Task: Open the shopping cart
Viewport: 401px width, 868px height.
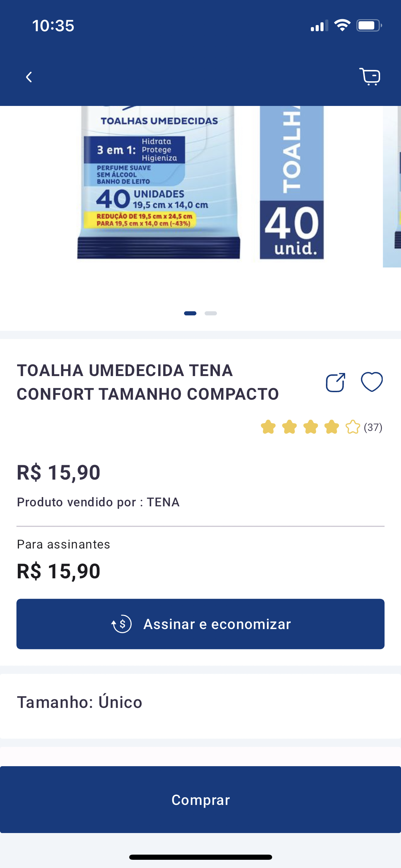Action: pos(370,76)
